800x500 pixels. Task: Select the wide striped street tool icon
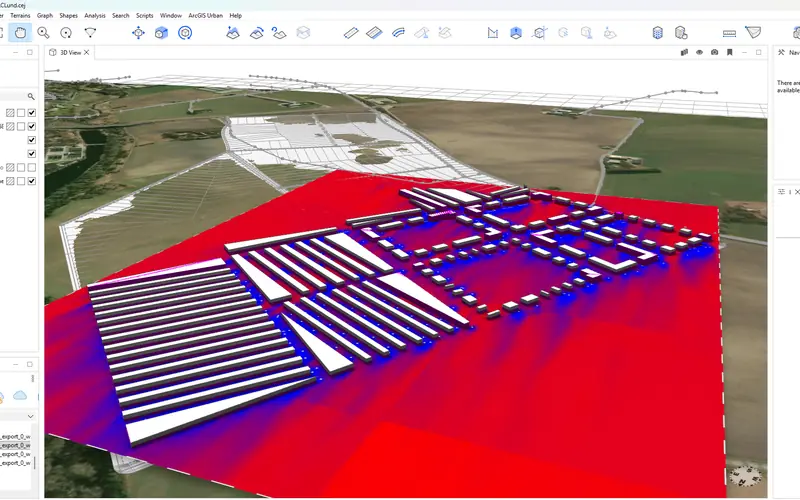374,33
